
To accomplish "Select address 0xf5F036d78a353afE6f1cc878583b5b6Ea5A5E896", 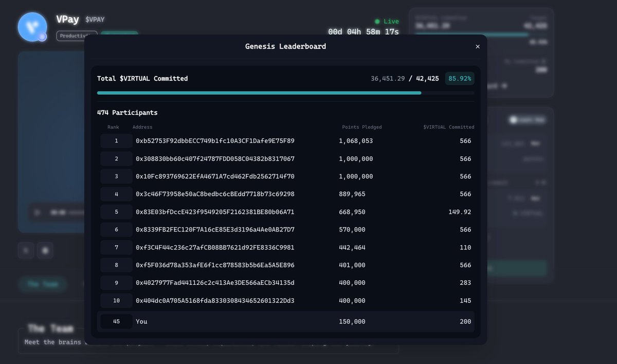I will click(x=215, y=265).
